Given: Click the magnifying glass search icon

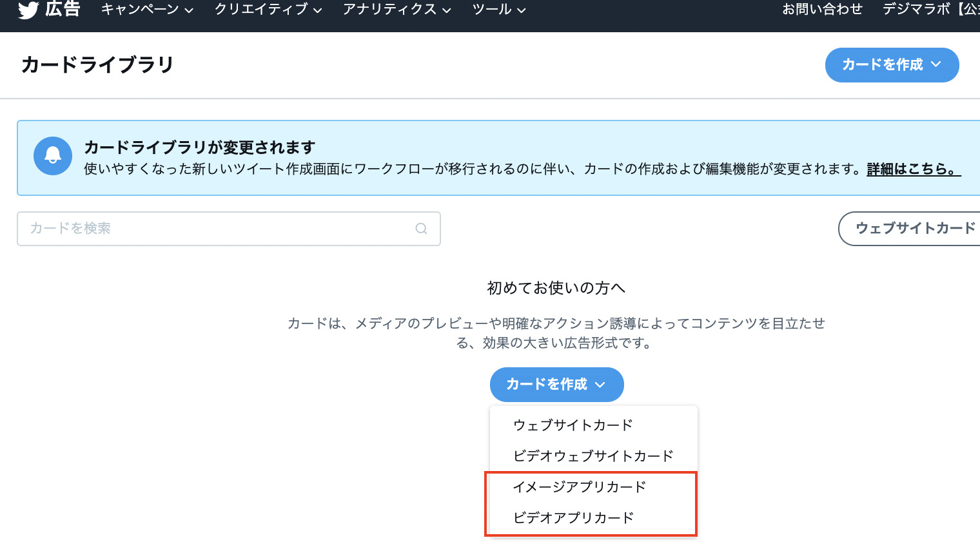Looking at the screenshot, I should 421,229.
